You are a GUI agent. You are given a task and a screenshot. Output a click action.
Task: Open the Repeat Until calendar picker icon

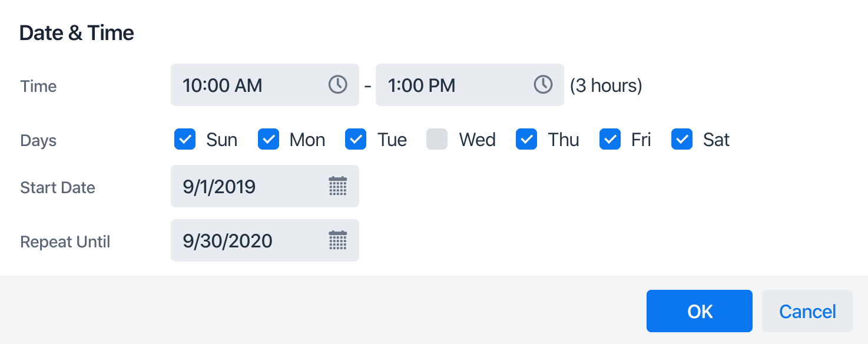coord(337,240)
